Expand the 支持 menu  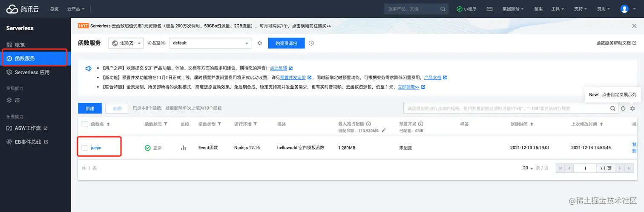click(581, 9)
